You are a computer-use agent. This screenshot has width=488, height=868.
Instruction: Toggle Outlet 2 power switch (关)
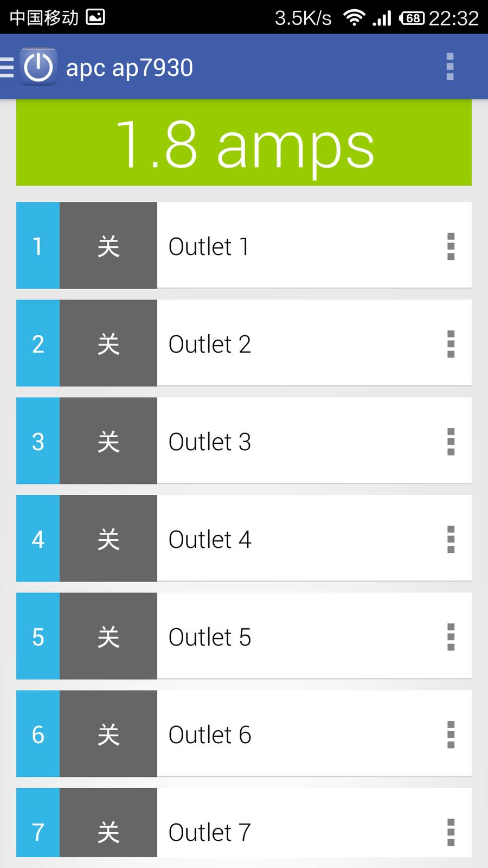pyautogui.click(x=108, y=343)
